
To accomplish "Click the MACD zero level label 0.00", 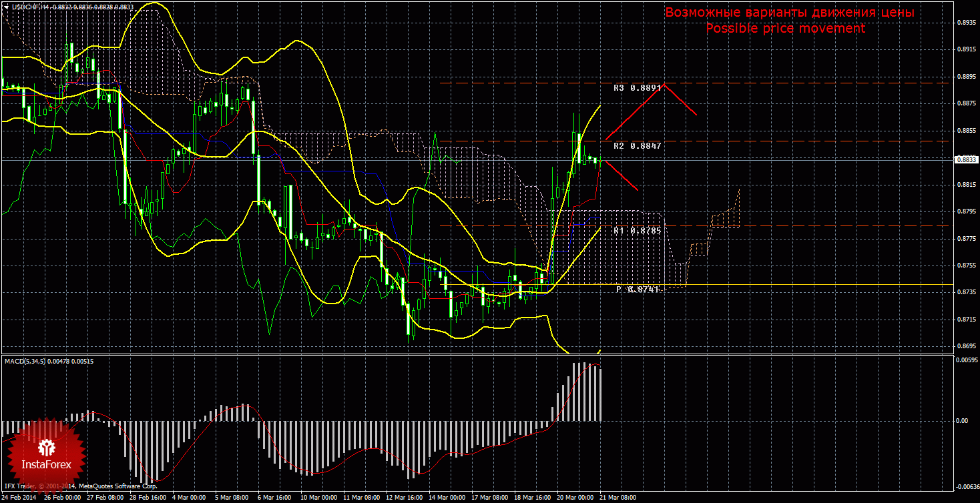I will point(962,421).
